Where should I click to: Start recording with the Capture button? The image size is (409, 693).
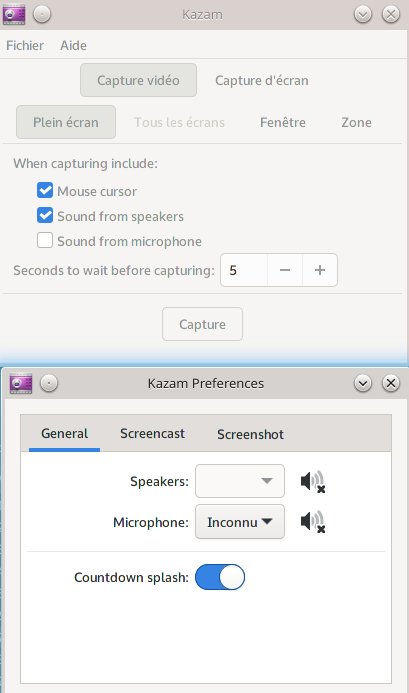(x=203, y=324)
